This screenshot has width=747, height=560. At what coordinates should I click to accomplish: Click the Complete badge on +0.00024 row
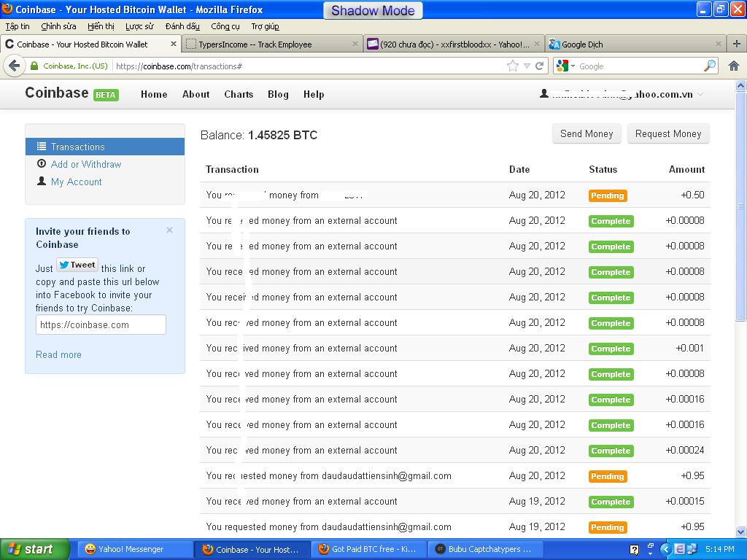pos(611,451)
